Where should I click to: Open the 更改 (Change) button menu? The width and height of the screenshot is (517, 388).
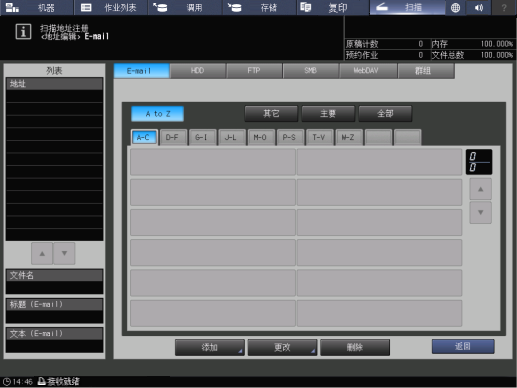click(x=282, y=347)
